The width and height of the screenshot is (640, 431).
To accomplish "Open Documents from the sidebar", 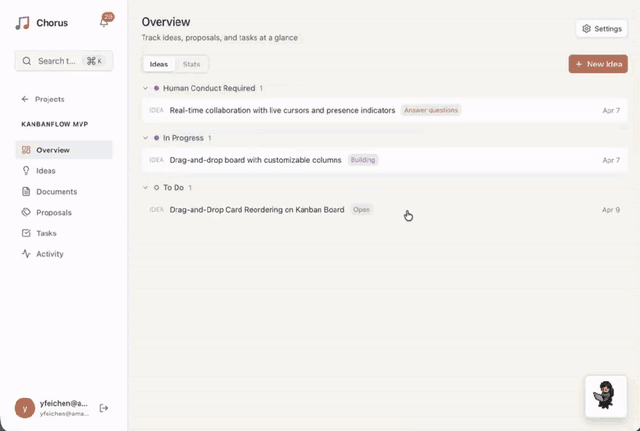I will coord(56,192).
